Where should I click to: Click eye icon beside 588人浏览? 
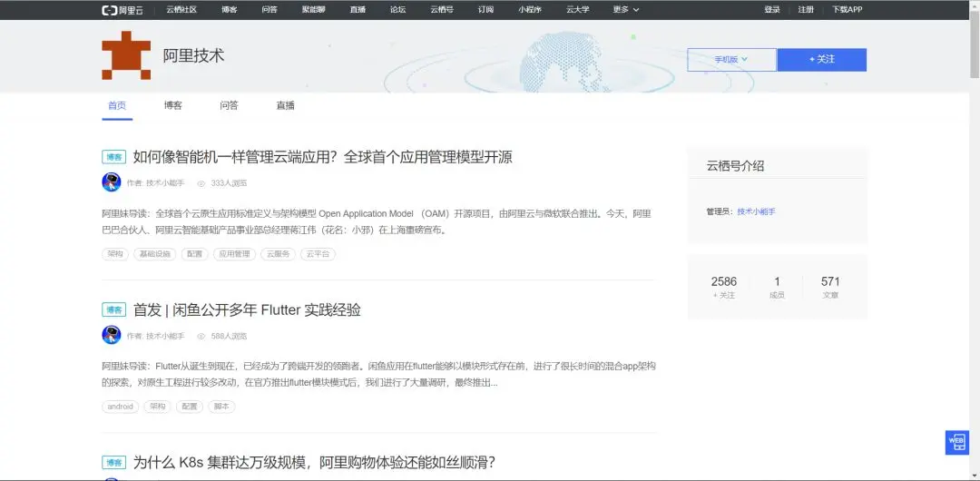201,336
